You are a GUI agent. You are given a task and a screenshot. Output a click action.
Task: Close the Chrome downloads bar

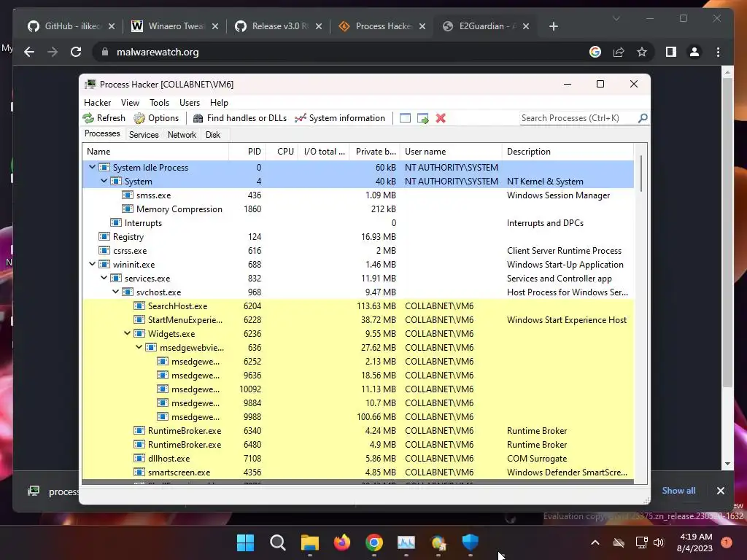click(720, 491)
